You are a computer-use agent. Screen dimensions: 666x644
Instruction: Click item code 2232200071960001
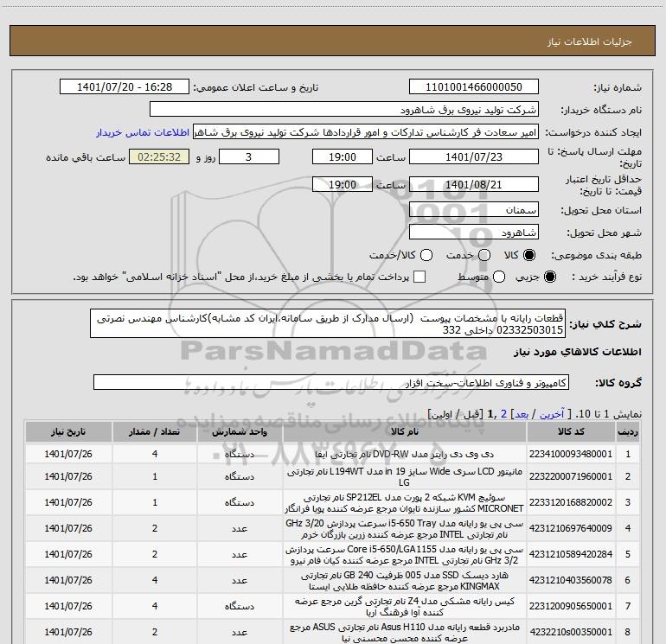tap(571, 476)
